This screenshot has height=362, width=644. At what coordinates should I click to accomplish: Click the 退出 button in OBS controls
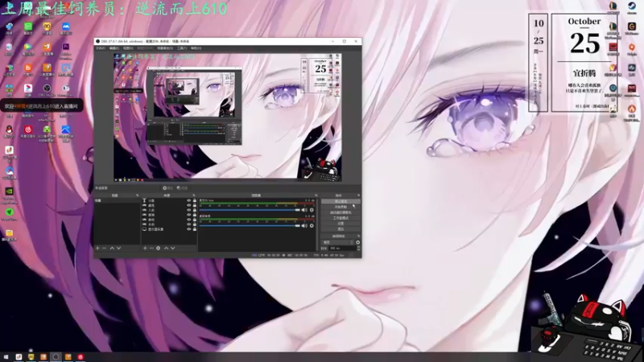point(341,228)
